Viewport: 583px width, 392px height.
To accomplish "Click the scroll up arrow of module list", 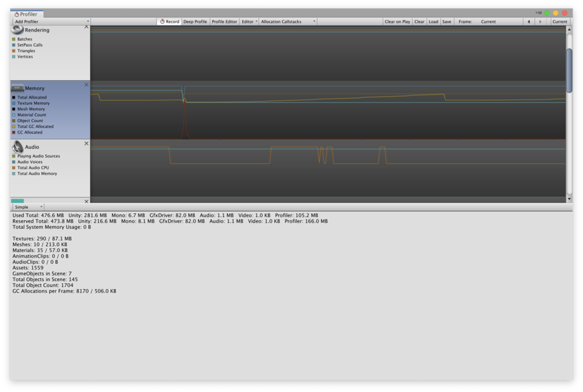I will 569,29.
